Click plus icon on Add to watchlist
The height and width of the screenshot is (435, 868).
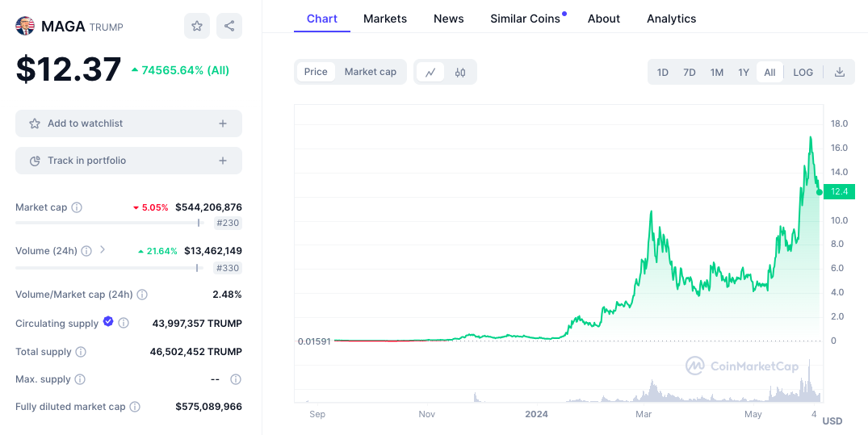point(223,123)
